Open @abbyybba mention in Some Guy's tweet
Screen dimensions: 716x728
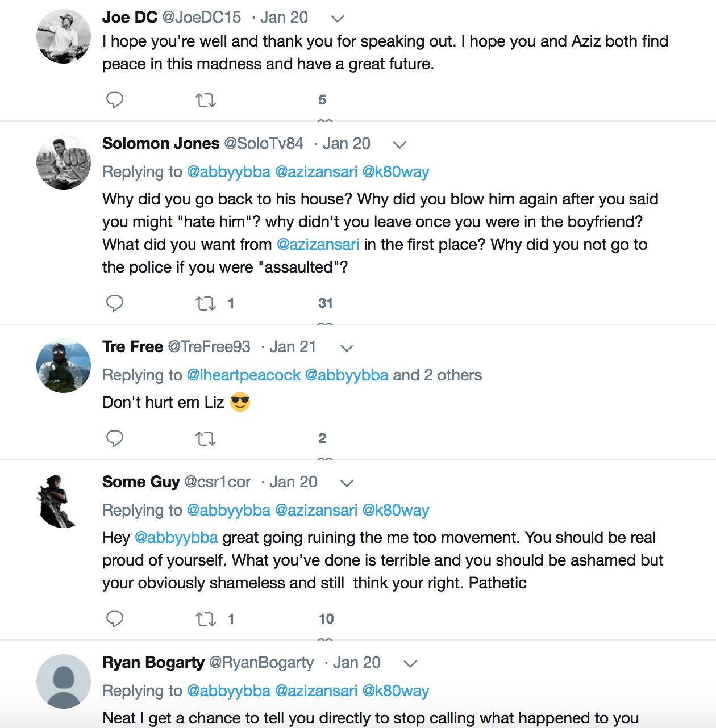coord(176,538)
